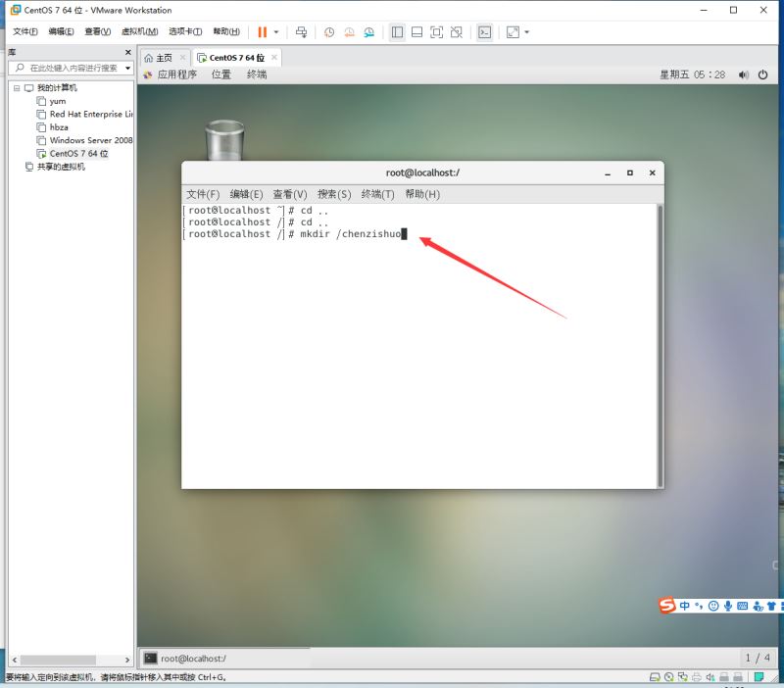Click the pause virtual machine icon
The image size is (784, 688).
262,32
